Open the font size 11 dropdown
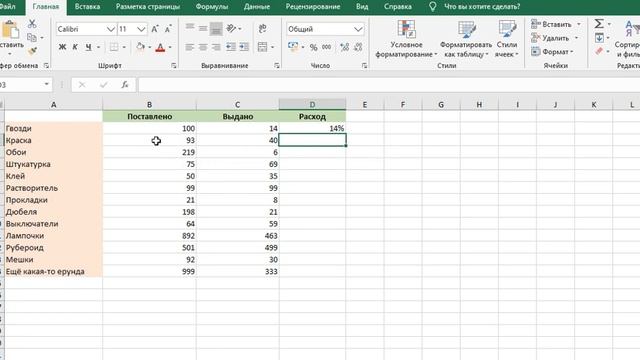 coord(141,29)
